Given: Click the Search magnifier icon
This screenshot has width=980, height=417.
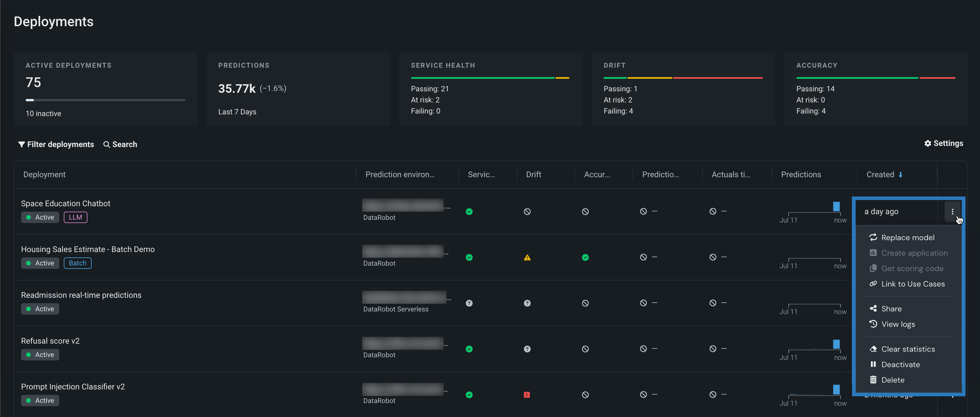Looking at the screenshot, I should click(106, 144).
